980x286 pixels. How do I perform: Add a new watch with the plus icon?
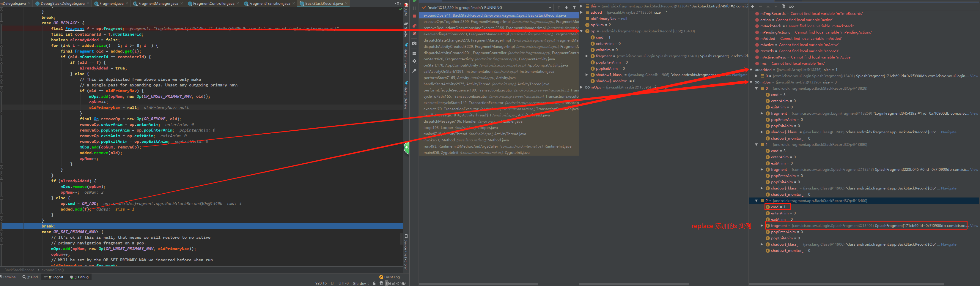click(753, 7)
